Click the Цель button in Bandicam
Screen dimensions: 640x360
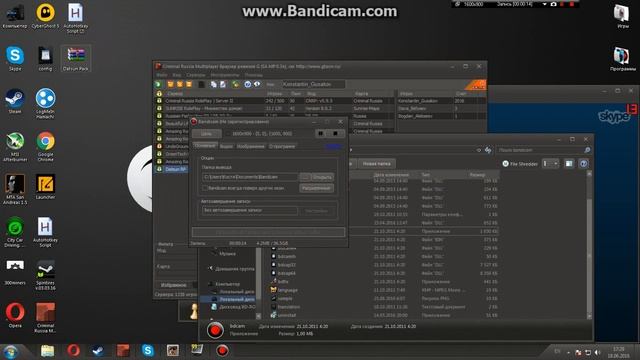pyautogui.click(x=207, y=133)
